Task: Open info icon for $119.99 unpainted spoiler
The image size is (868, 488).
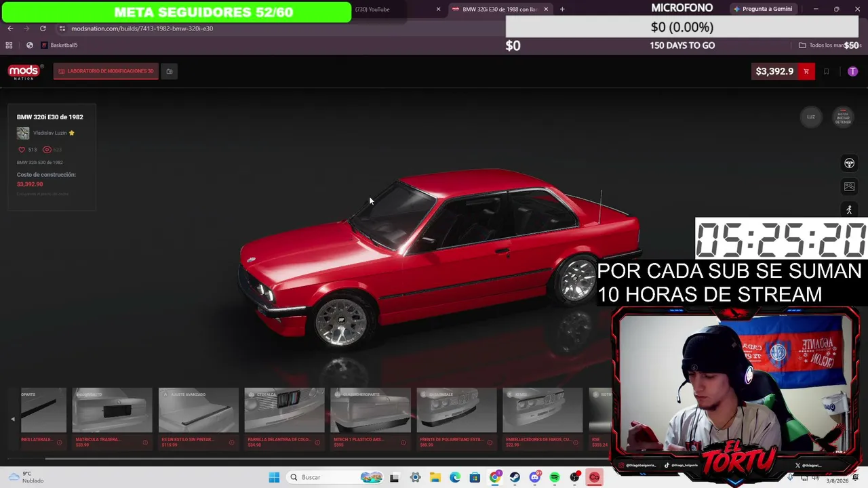Action: coord(231,443)
